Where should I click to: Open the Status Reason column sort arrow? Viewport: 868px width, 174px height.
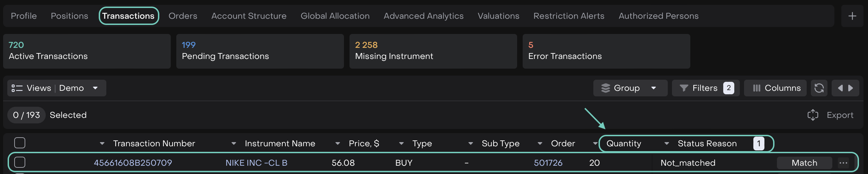point(666,143)
